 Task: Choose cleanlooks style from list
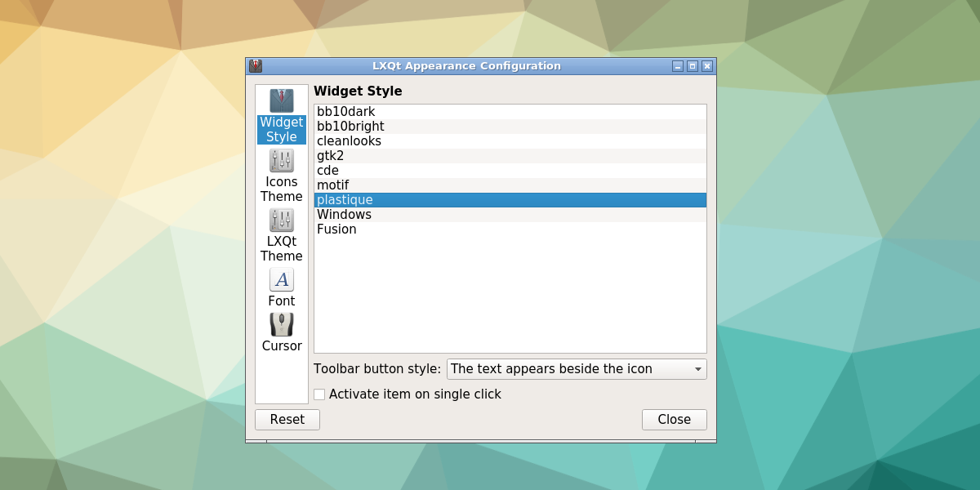click(510, 141)
